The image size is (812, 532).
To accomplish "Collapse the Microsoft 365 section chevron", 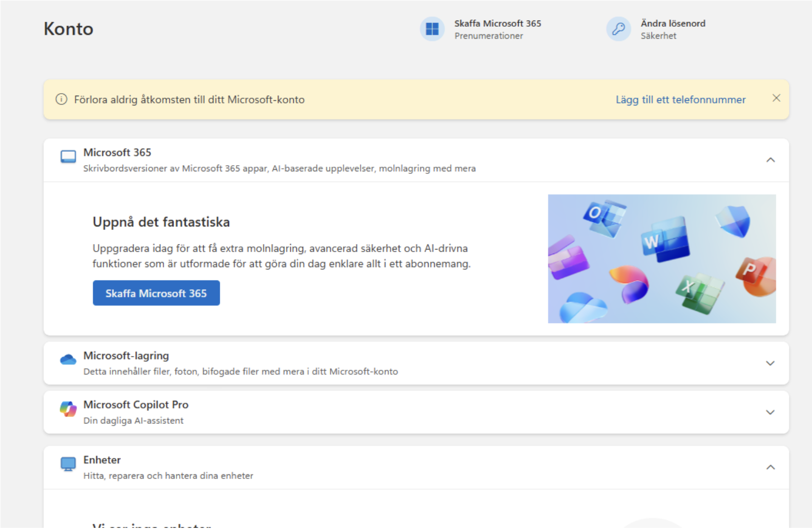I will pos(770,160).
